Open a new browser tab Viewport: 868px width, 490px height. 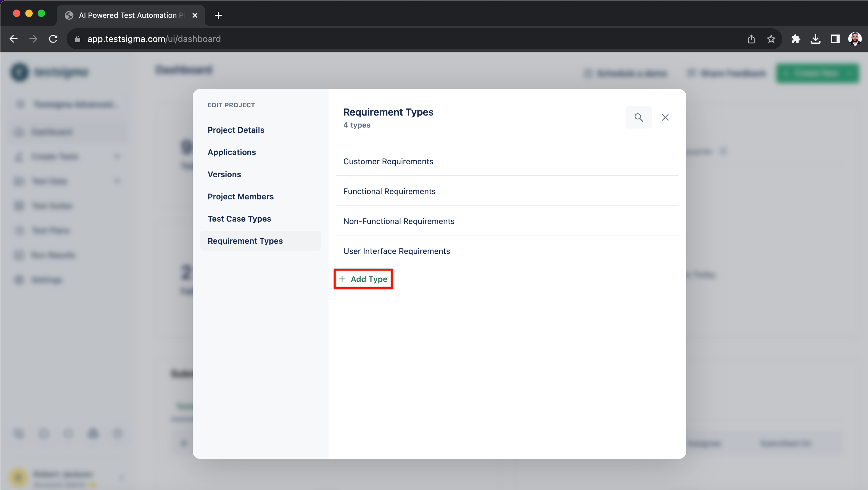point(218,15)
